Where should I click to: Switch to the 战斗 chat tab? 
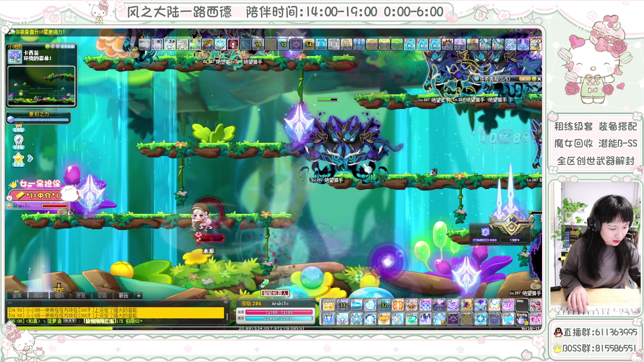coord(38,296)
